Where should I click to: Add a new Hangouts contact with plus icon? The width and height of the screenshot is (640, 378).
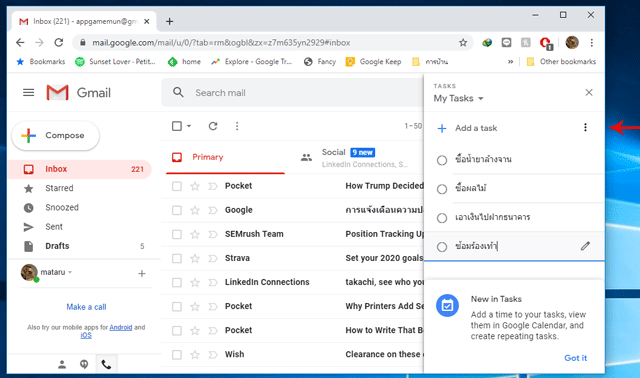click(142, 273)
